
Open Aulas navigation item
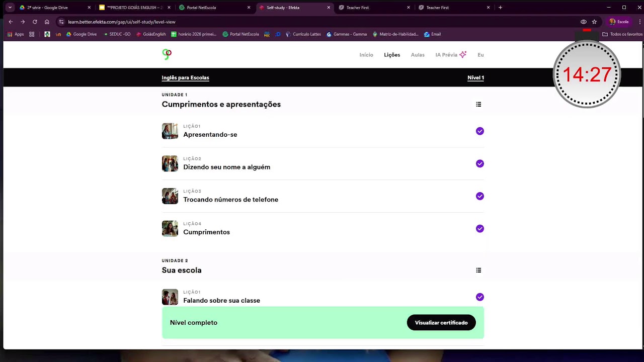pyautogui.click(x=418, y=55)
